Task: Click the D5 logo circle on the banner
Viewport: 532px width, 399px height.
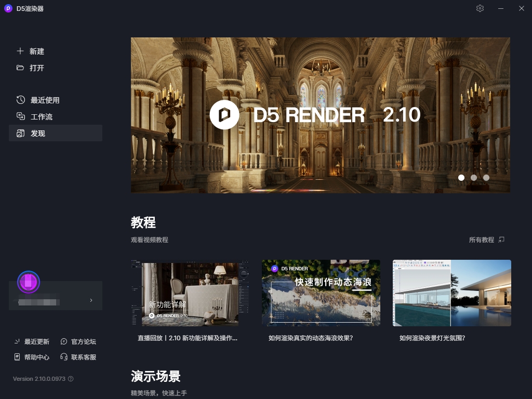Action: (224, 115)
